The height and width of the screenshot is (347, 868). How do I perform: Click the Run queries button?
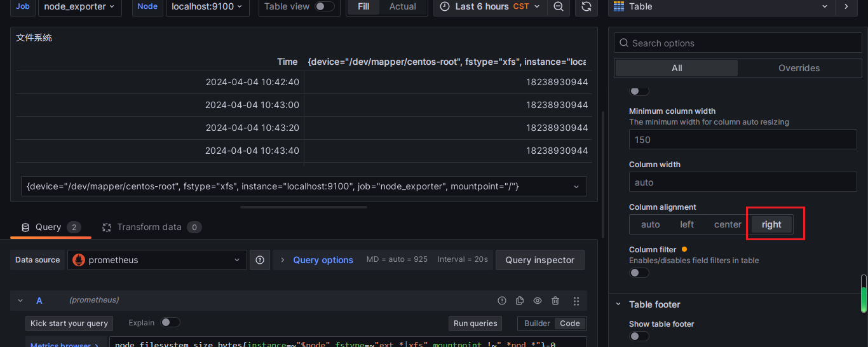pos(475,323)
